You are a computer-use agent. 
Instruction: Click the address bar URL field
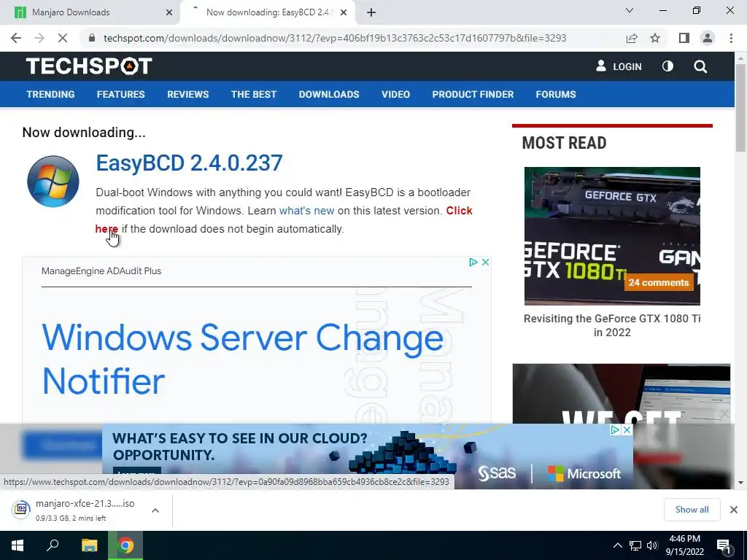point(334,38)
